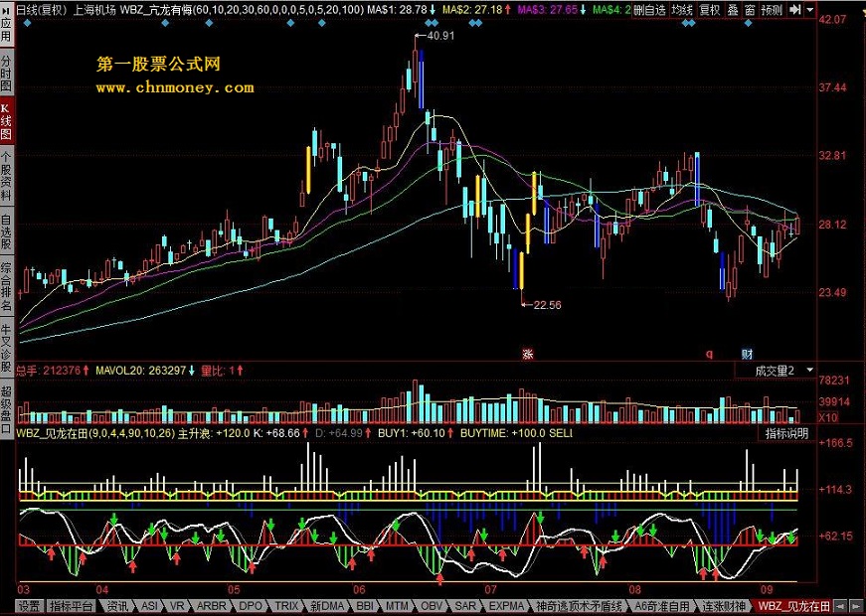This screenshot has height=616, width=866.
Task: Select the SAR indicator tab
Action: 464,606
